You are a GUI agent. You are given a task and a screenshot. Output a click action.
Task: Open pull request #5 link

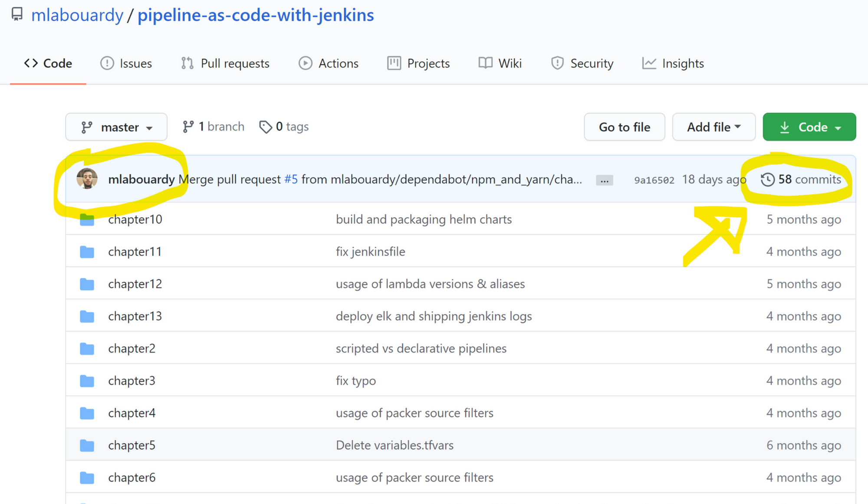pyautogui.click(x=291, y=179)
